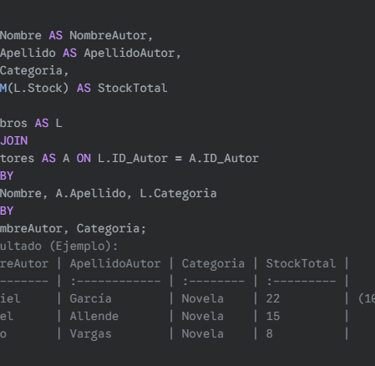Click the stock value 8 in the table

[269, 334]
